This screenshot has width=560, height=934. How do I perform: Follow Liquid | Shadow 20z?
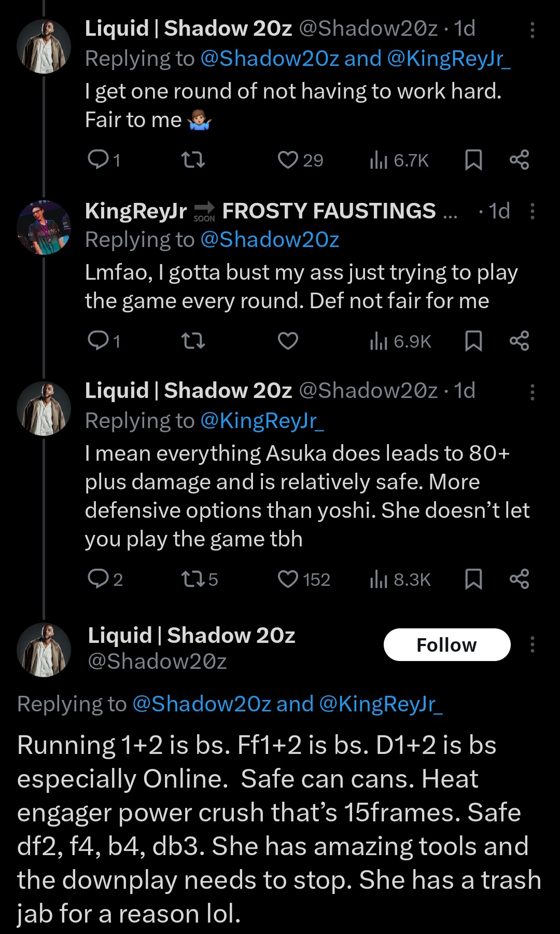click(x=446, y=644)
